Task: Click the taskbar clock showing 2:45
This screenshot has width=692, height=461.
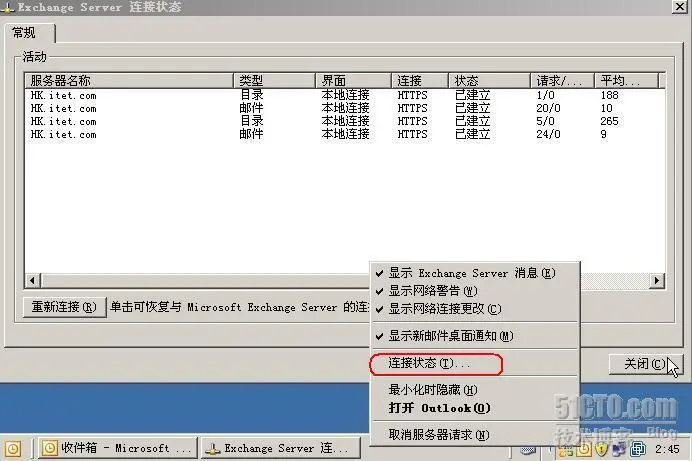Action: (667, 450)
